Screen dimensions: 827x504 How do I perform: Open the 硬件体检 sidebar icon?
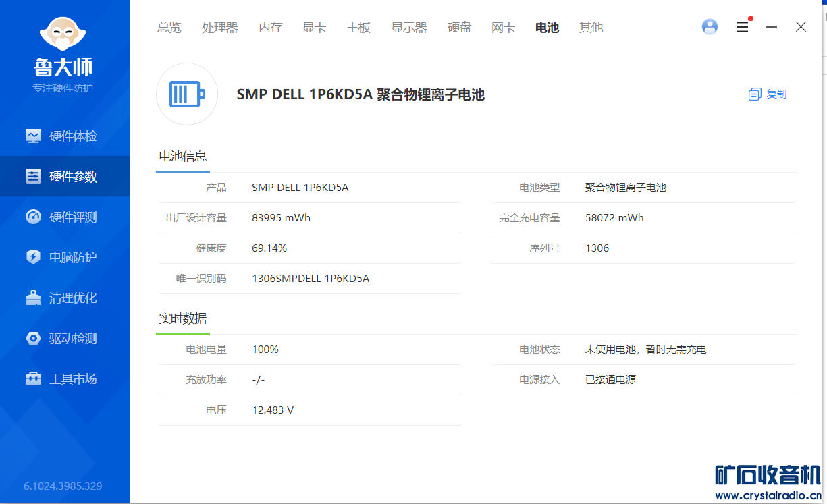tap(33, 136)
